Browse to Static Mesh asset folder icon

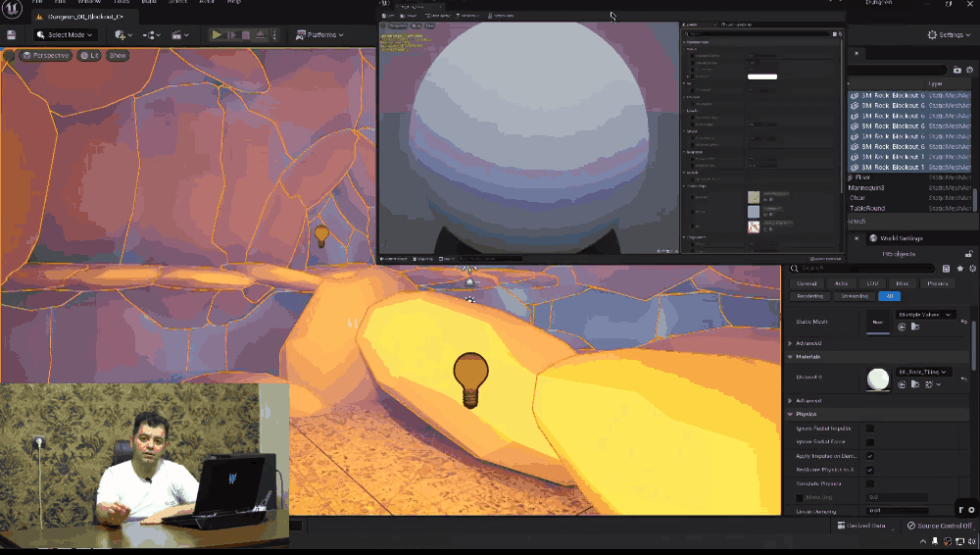(914, 327)
